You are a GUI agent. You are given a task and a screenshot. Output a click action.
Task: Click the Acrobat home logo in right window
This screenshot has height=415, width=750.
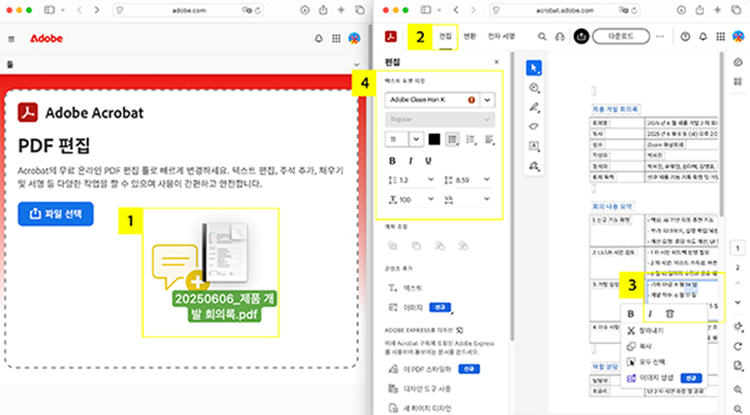pos(391,36)
